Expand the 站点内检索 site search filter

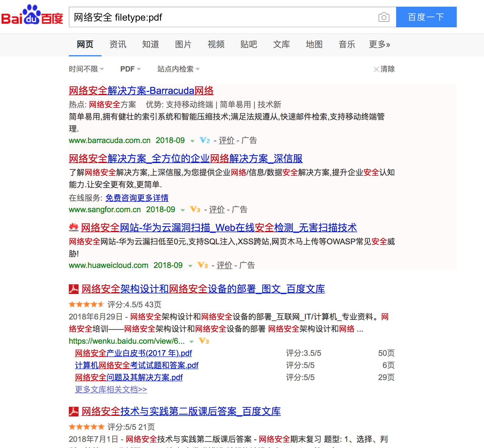tap(179, 69)
